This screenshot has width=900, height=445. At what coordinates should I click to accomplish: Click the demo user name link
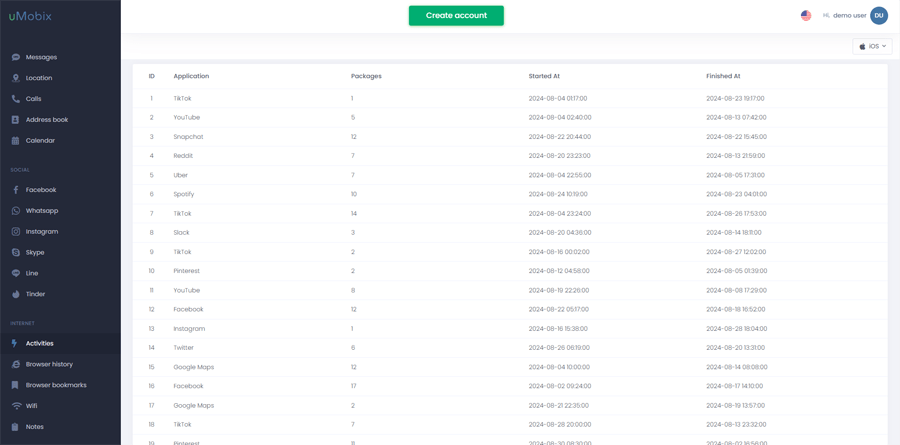tap(849, 16)
